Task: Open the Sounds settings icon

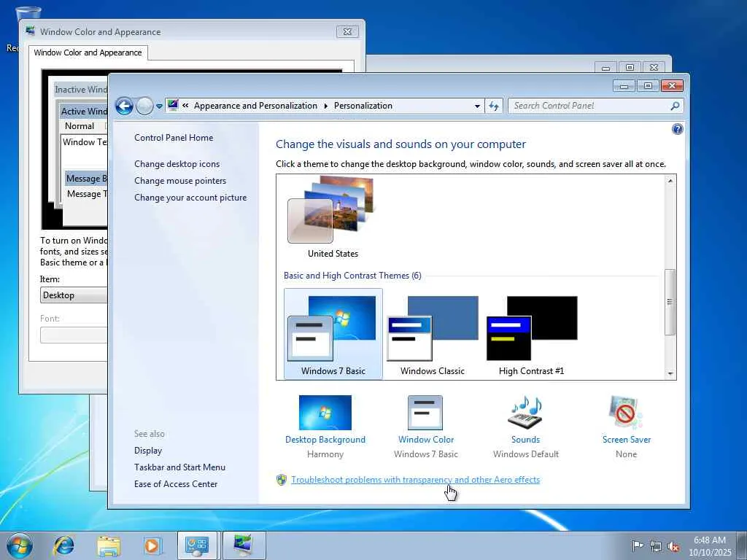Action: 525,413
